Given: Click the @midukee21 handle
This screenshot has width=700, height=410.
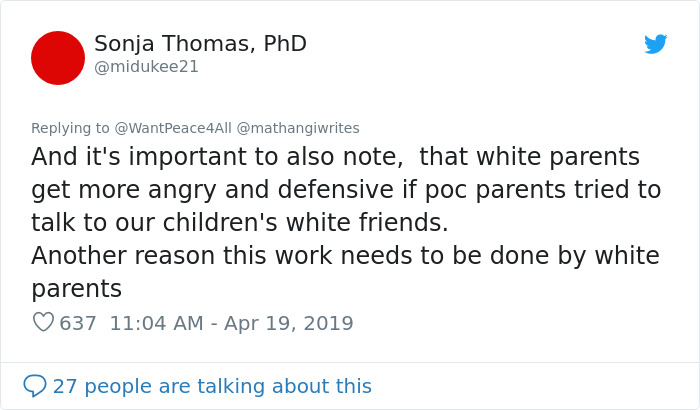Looking at the screenshot, I should 146,67.
